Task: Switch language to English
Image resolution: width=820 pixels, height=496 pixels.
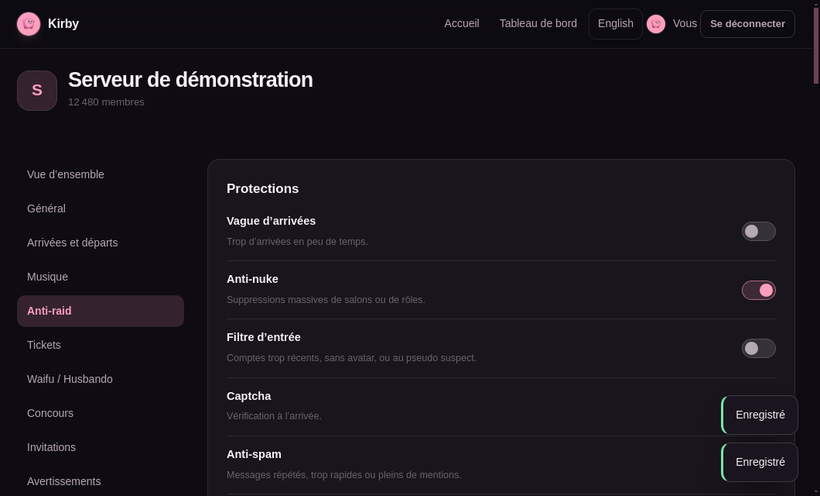Action: (x=616, y=24)
